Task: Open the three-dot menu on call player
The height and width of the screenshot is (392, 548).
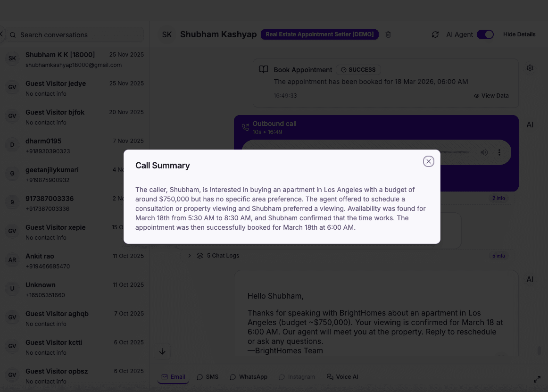Action: click(499, 152)
